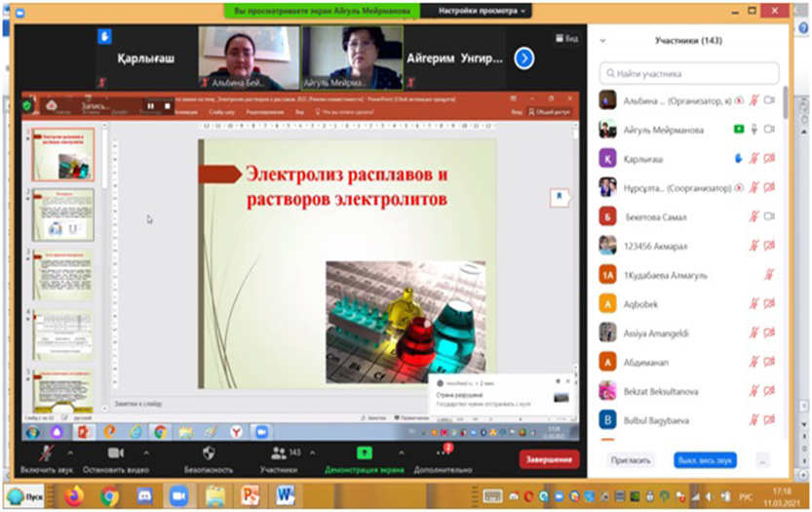Click green shield encryption icon

[x=27, y=105]
